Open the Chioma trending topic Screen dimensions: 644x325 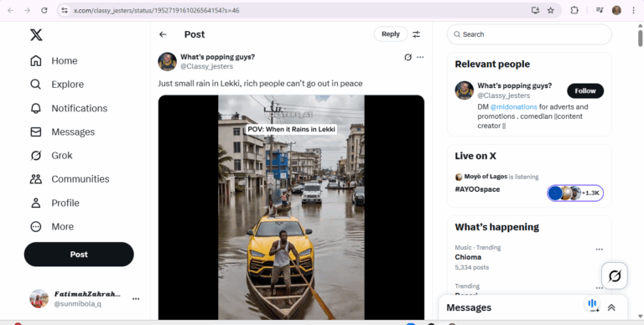click(x=468, y=257)
